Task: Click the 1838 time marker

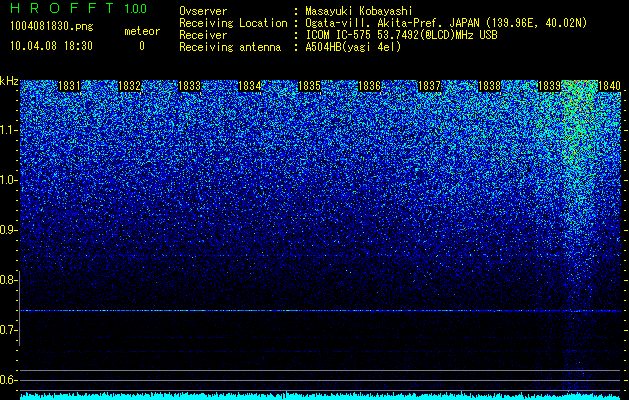Action: click(x=489, y=86)
